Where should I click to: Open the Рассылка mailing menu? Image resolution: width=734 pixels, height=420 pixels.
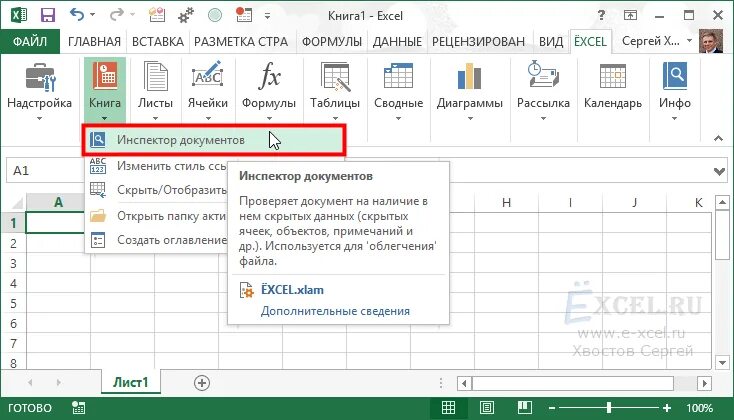[543, 91]
